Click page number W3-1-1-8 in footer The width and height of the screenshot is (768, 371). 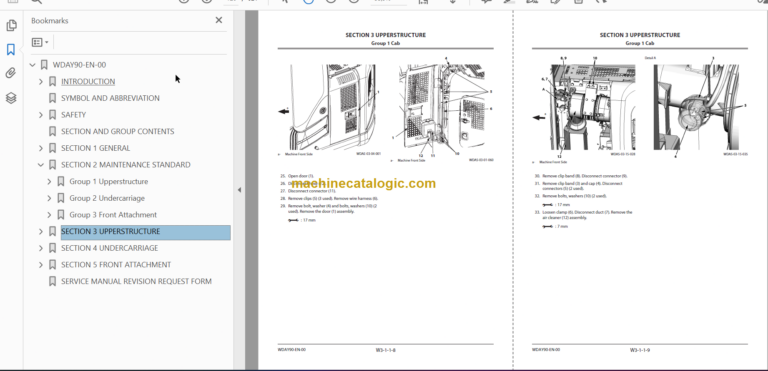385,350
